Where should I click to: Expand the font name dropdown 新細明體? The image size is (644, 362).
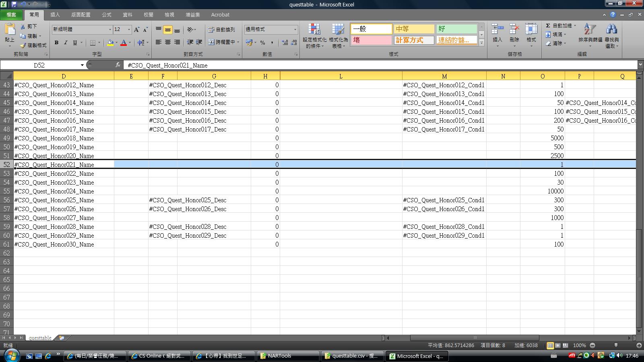pyautogui.click(x=110, y=29)
